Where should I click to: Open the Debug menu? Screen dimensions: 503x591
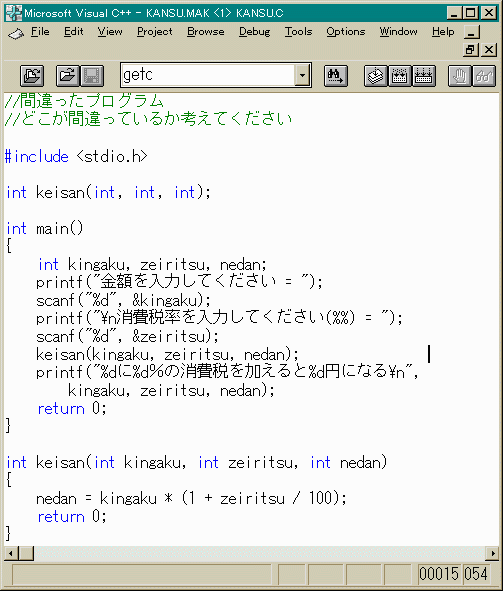[x=254, y=31]
